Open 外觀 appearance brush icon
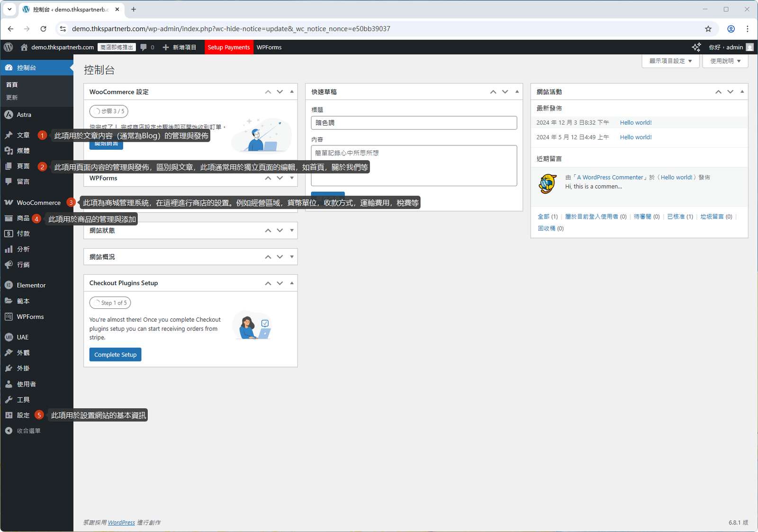758x532 pixels. [9, 353]
